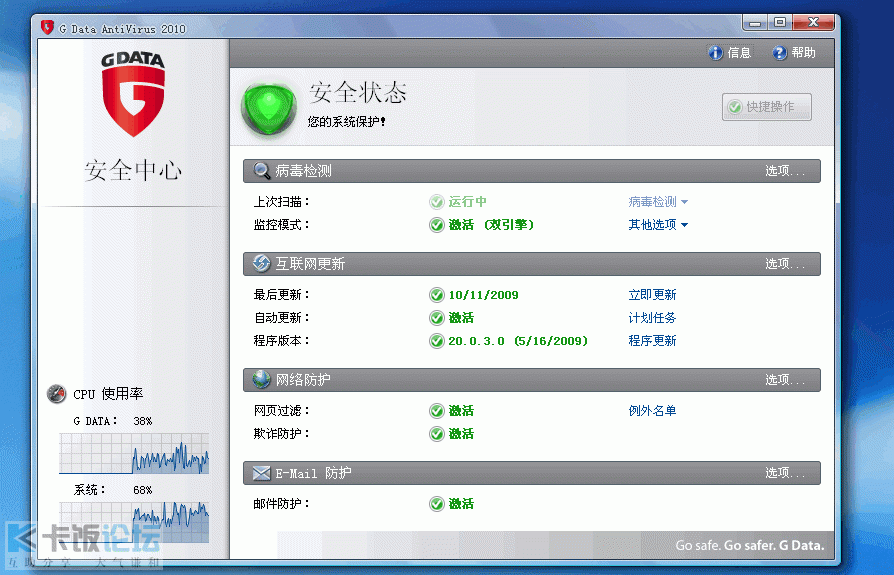Click the 10/11/2009 last update date
The image size is (894, 575).
483,295
